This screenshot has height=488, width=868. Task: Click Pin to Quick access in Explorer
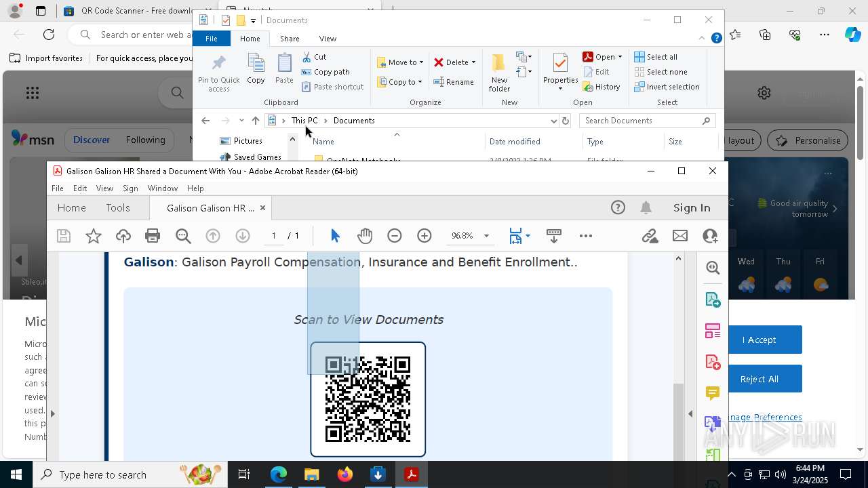pos(218,73)
